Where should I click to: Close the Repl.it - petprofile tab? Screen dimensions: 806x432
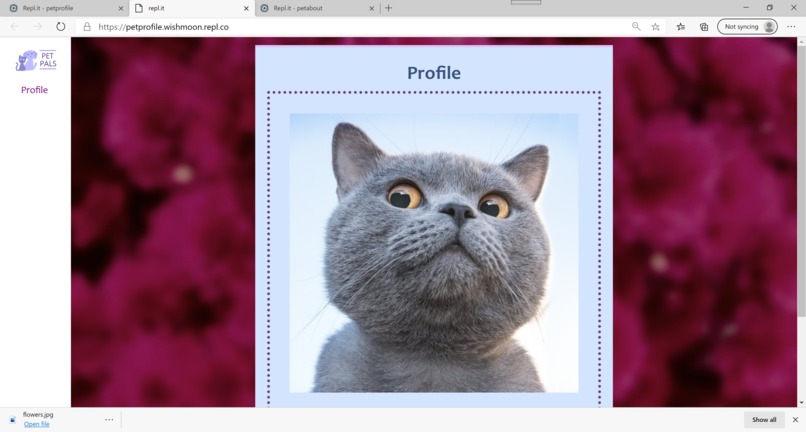click(121, 8)
